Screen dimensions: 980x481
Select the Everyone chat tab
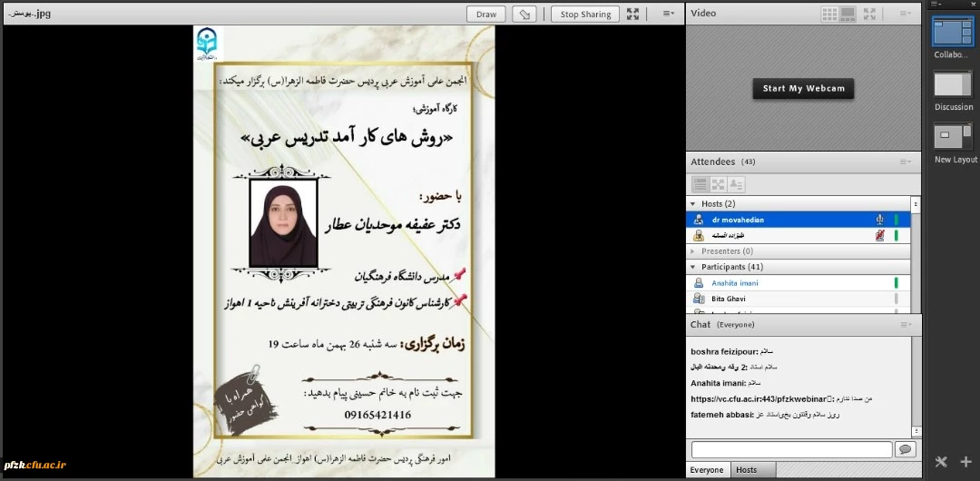coord(707,470)
